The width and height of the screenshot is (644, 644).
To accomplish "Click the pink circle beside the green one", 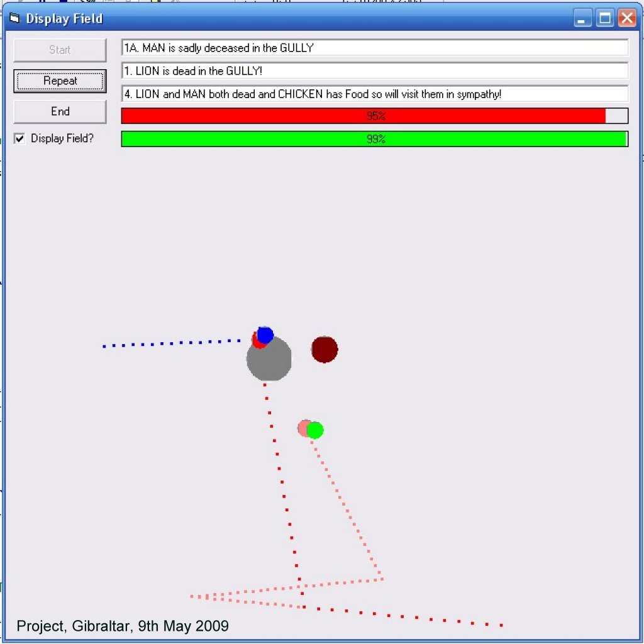I will [x=303, y=428].
